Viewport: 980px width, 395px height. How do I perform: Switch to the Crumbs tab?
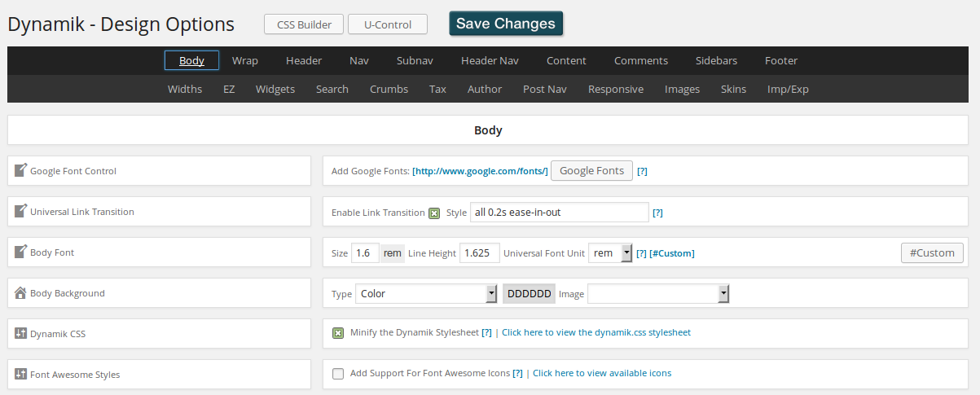(x=389, y=89)
